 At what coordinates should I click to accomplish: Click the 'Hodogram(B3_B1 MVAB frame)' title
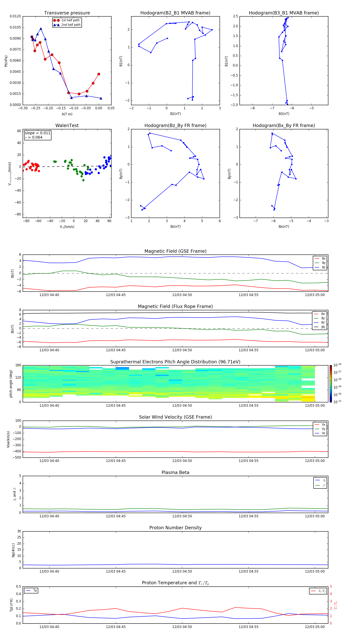coord(284,13)
